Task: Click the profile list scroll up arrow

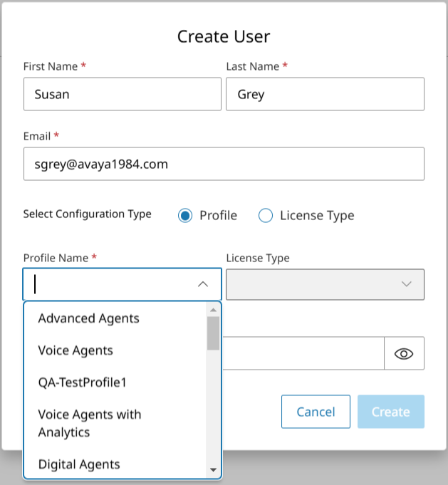Action: 213,310
